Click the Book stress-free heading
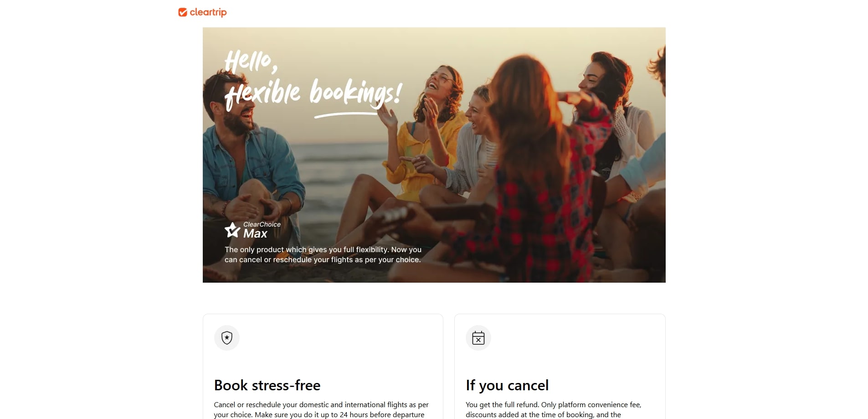The width and height of the screenshot is (868, 419). click(x=267, y=385)
